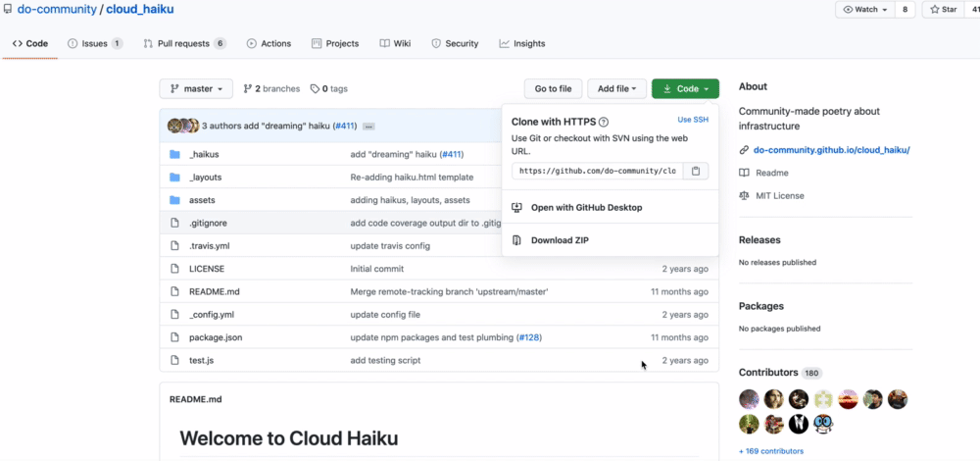
Task: Open the README.md file name
Action: point(215,291)
